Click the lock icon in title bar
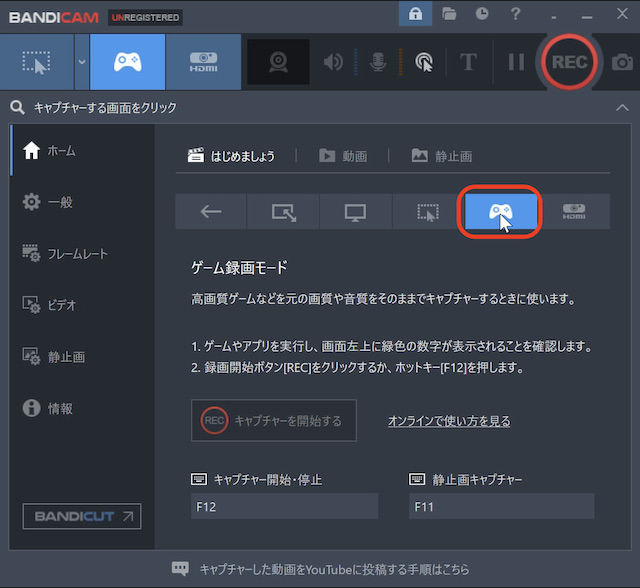This screenshot has height=588, width=640. [416, 14]
